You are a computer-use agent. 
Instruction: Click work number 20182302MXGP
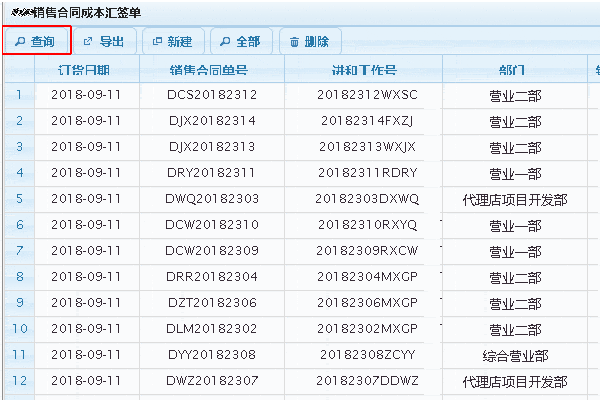point(367,329)
